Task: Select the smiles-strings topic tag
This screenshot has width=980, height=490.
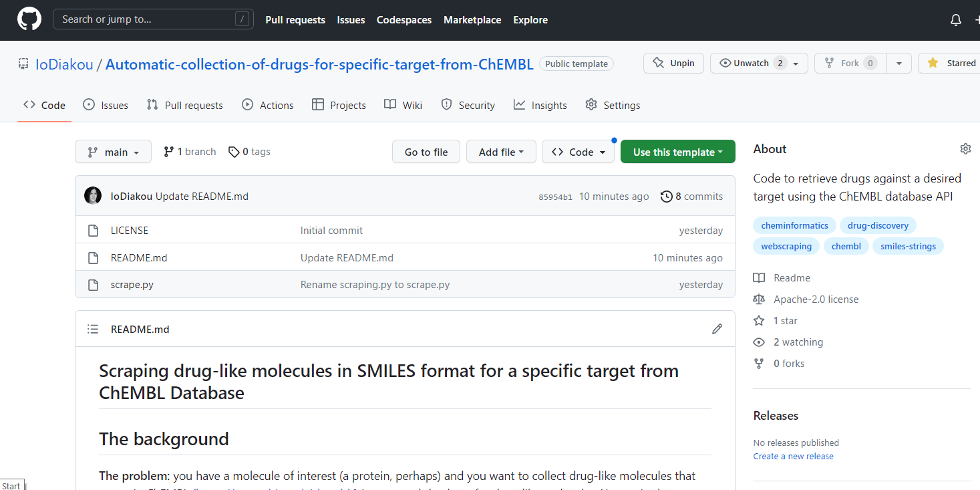Action: 909,246
